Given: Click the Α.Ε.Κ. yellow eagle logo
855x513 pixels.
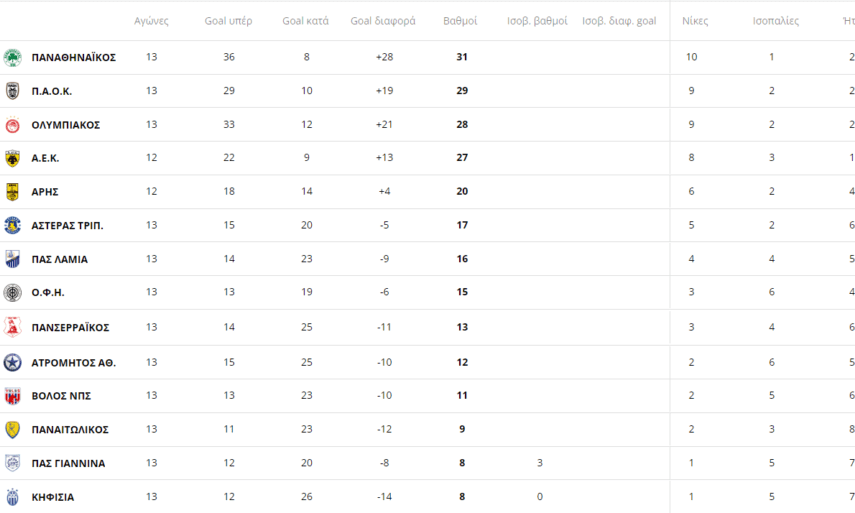Looking at the screenshot, I should pyautogui.click(x=13, y=158).
